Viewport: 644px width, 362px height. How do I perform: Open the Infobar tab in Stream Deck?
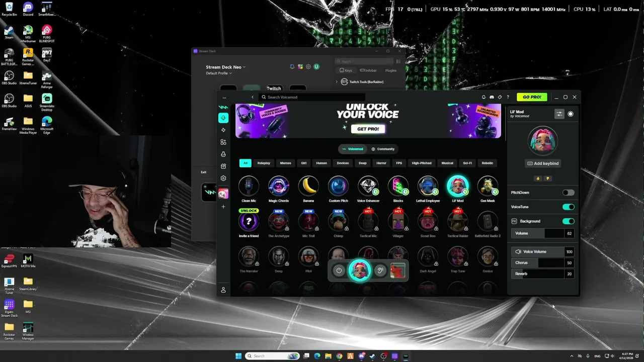[368, 70]
